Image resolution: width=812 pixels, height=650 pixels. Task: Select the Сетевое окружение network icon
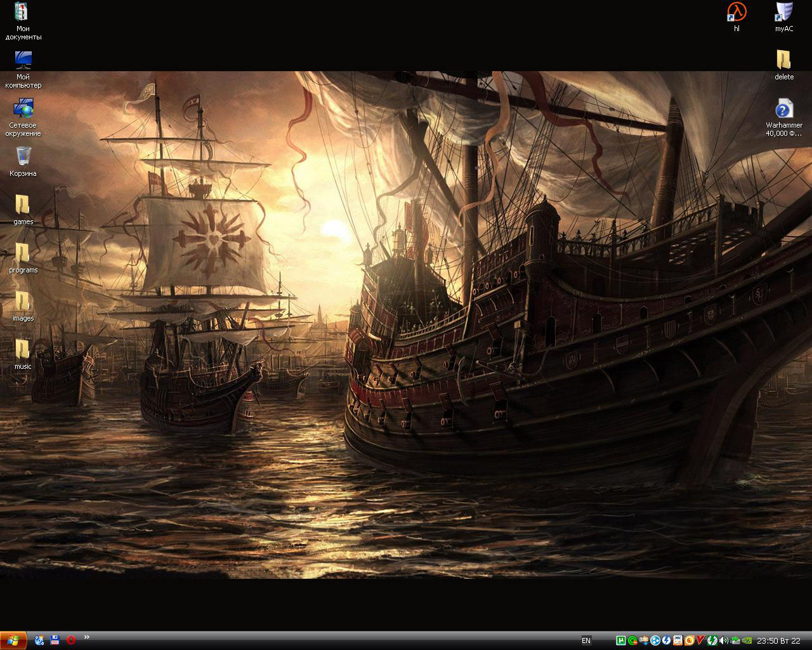(23, 117)
